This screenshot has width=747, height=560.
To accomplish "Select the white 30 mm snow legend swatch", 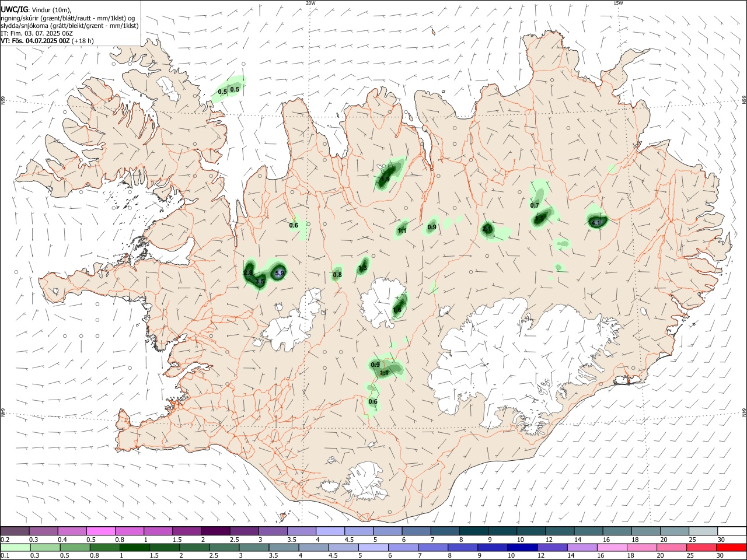I will tap(732, 531).
